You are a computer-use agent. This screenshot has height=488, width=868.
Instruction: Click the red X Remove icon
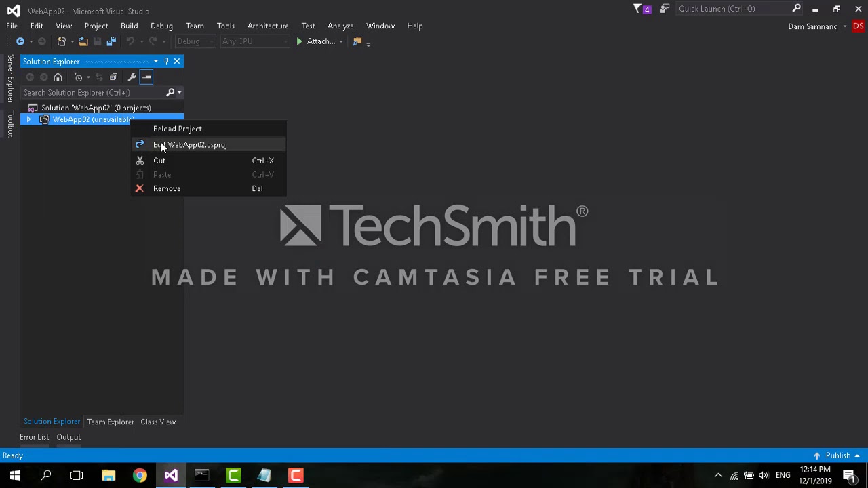tap(140, 188)
